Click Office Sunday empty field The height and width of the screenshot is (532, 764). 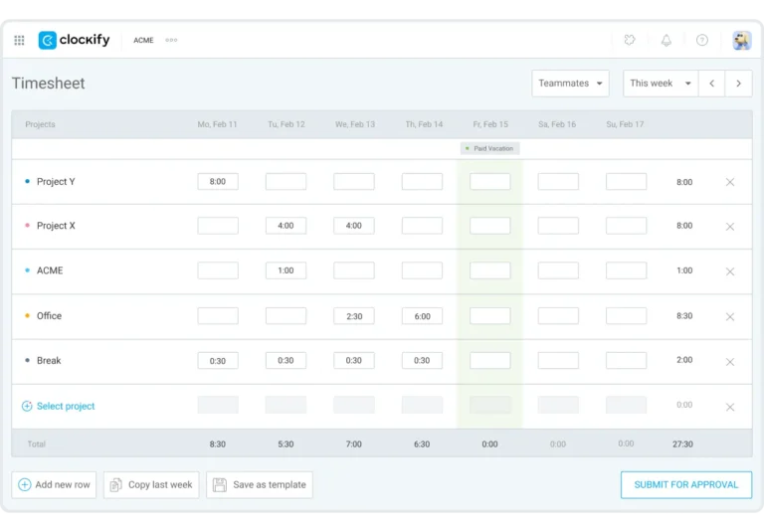click(626, 315)
